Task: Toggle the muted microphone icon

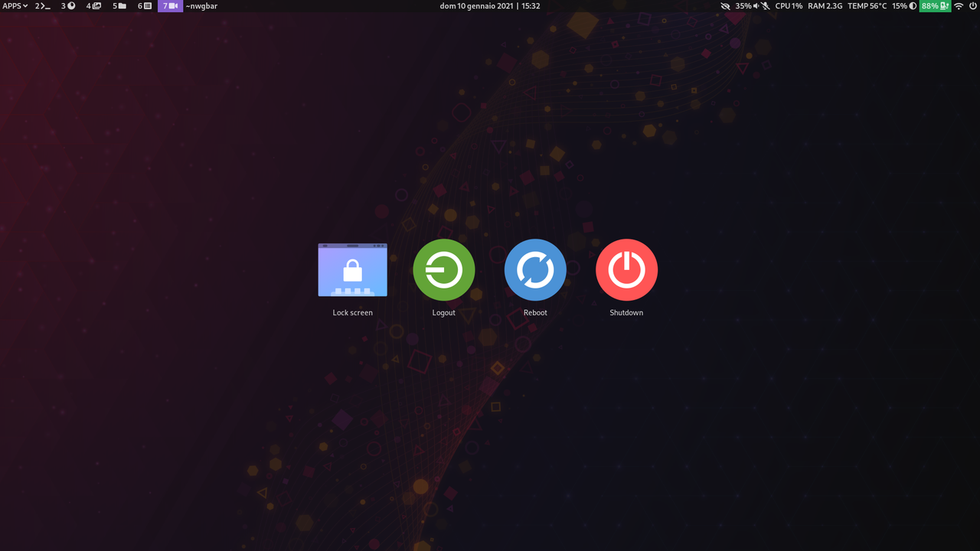Action: [766, 5]
